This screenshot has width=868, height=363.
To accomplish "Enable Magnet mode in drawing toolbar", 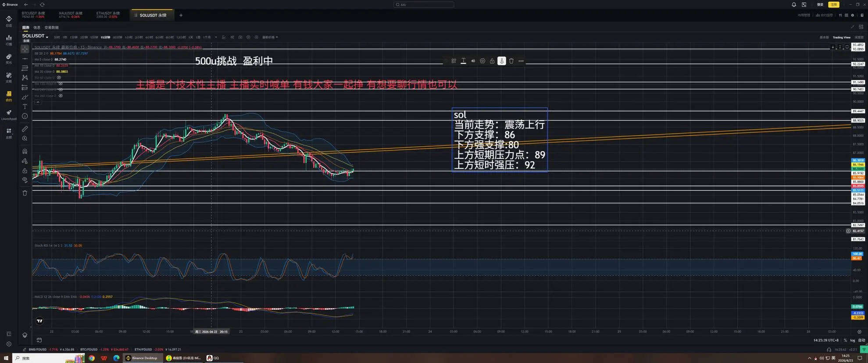I will click(25, 151).
